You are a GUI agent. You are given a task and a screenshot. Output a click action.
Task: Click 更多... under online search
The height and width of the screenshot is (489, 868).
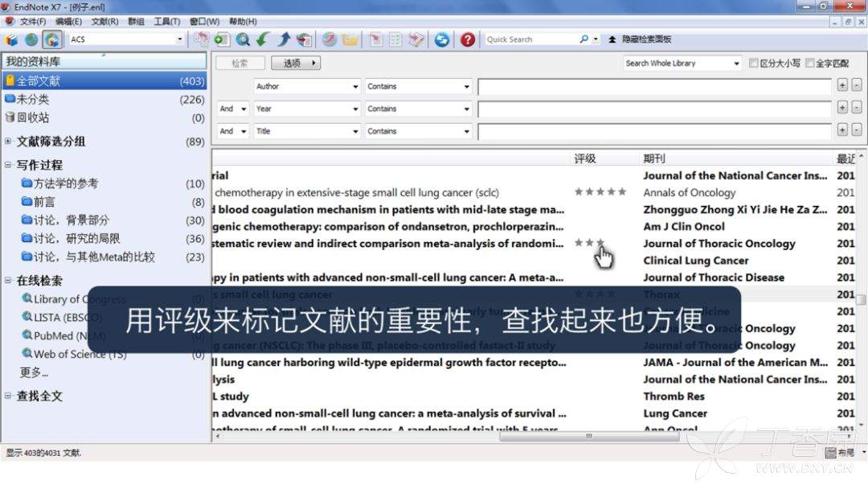click(35, 372)
